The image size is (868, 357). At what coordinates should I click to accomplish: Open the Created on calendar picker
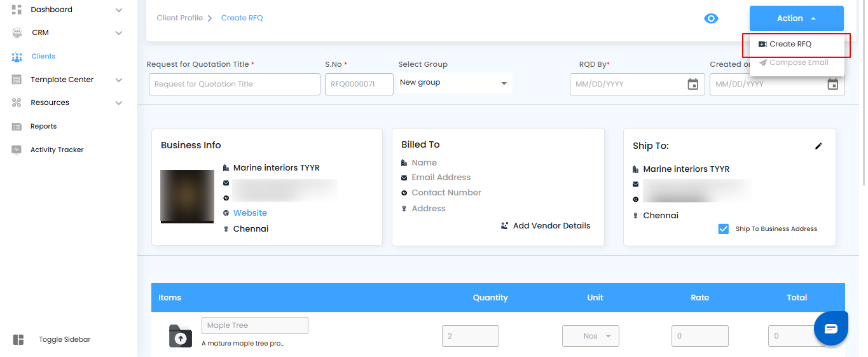[832, 84]
